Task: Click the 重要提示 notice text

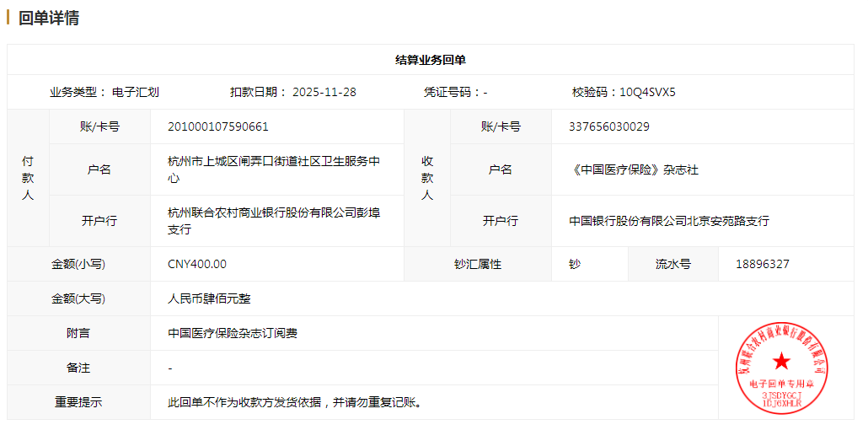Action: [x=295, y=402]
